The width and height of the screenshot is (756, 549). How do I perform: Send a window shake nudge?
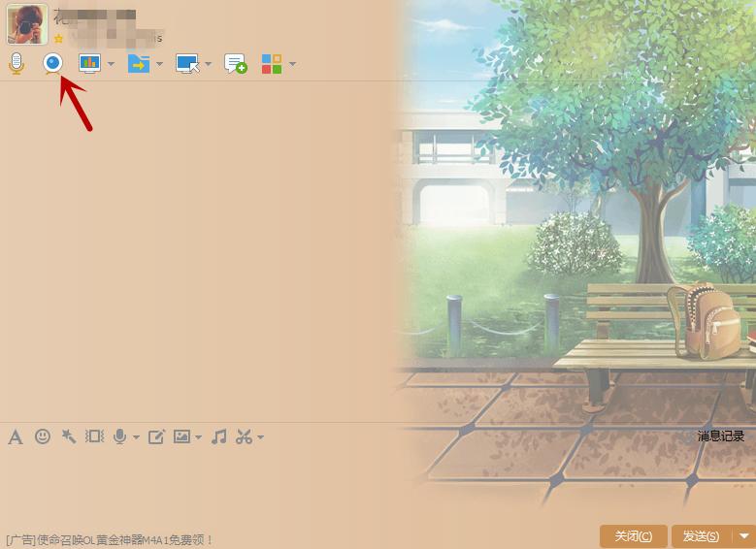[x=94, y=436]
